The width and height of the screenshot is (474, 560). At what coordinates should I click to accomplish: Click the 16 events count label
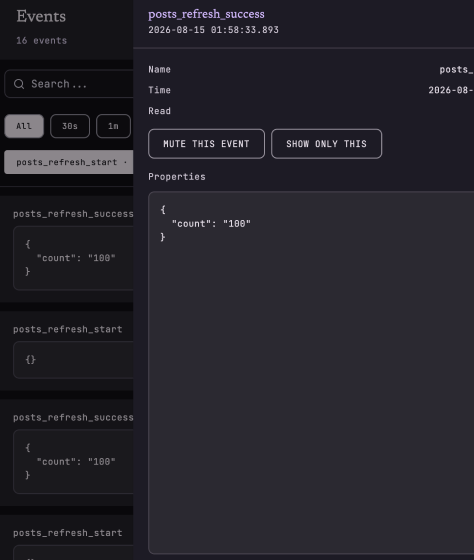point(41,41)
